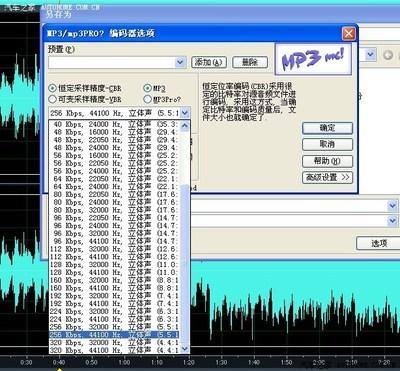This screenshot has width=400, height=371.
Task: Select variable bitrate VBR radio button
Action: [x=52, y=99]
